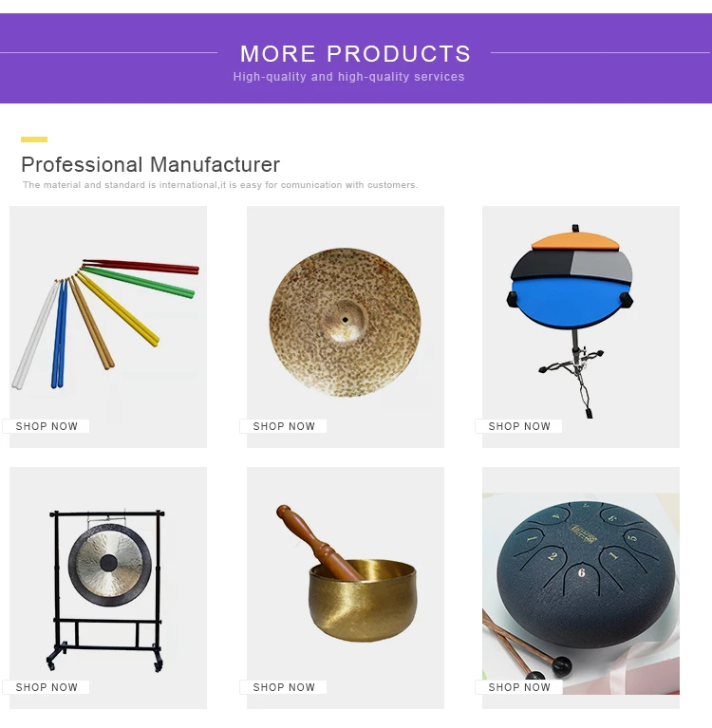Click the orange segment of the practice pad

pos(575,241)
